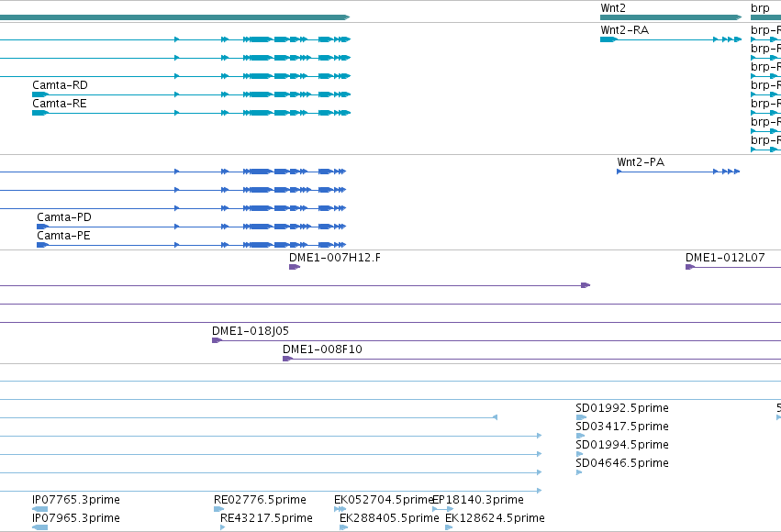This screenshot has width=781, height=532.
Task: Click the EK288405.5prime EST glyph
Action: [x=343, y=527]
